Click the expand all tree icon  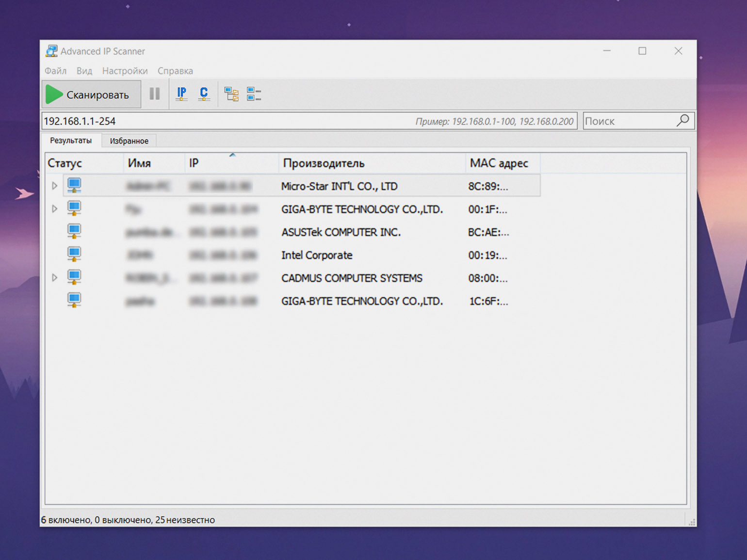tap(231, 94)
